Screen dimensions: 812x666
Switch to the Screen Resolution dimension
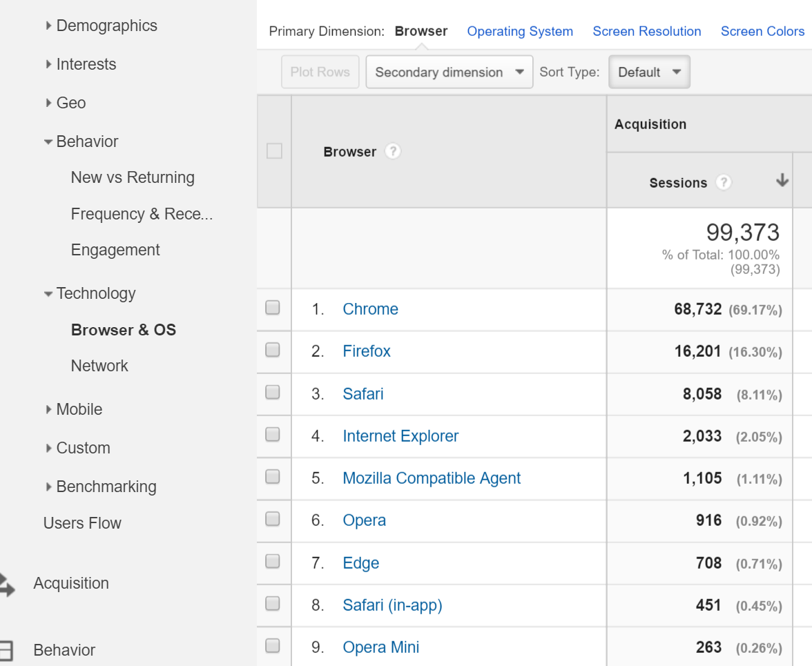[646, 31]
